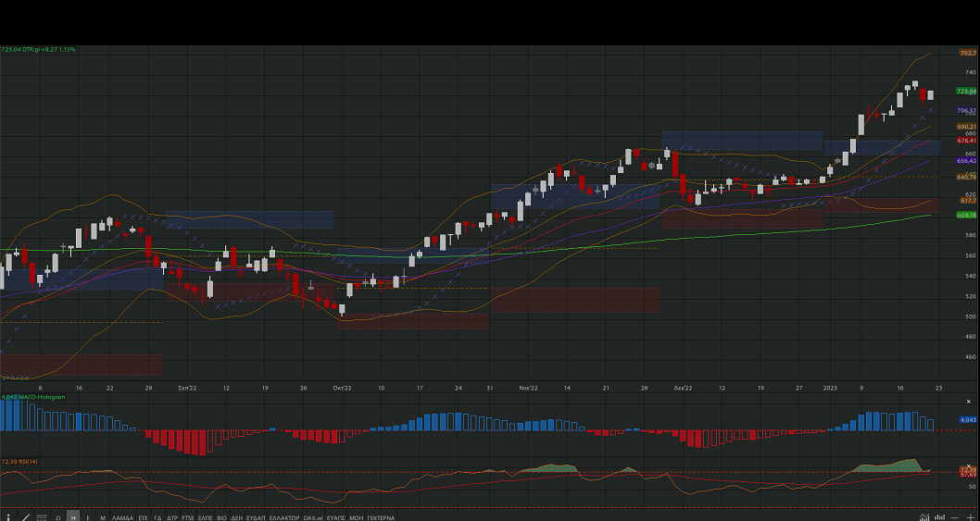The image size is (980, 521).
Task: Zoom in with the plus icon
Action: click(971, 518)
